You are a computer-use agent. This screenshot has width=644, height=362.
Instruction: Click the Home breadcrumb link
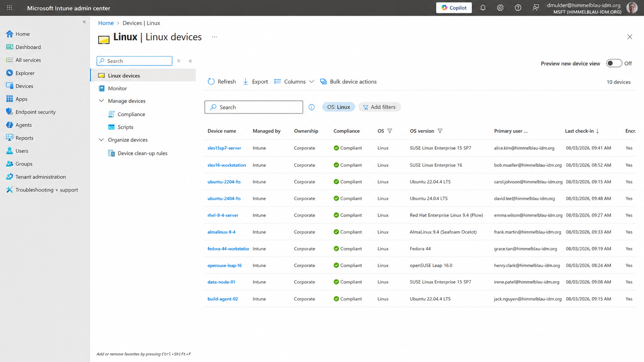point(106,23)
